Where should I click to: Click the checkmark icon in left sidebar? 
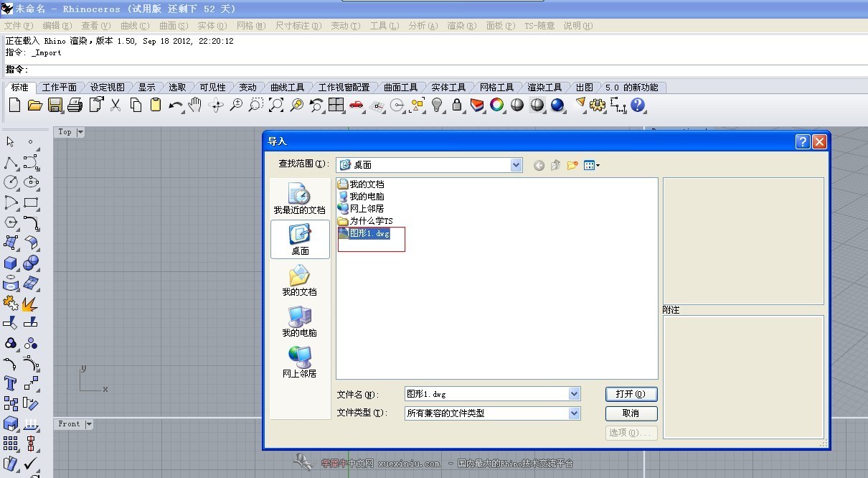coord(31,464)
